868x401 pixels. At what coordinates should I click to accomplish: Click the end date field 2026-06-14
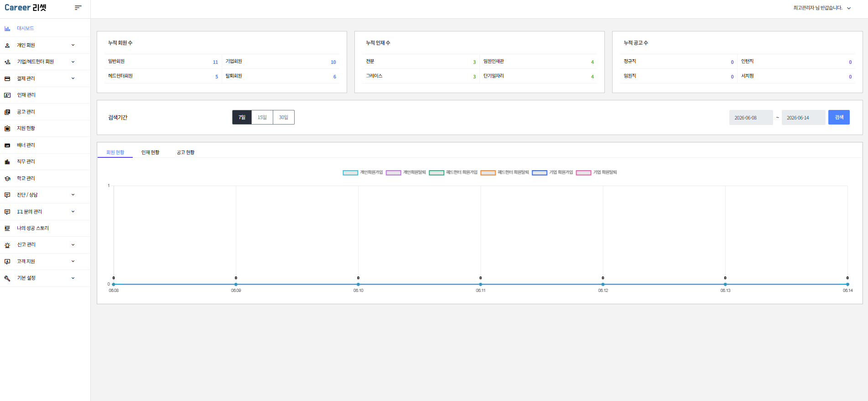[x=803, y=118]
